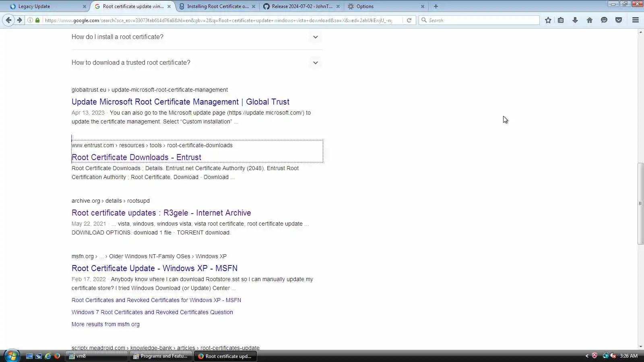Open Update Microsoft Root Certificate Management result
Screen dimensions: 644x362
coord(180,102)
